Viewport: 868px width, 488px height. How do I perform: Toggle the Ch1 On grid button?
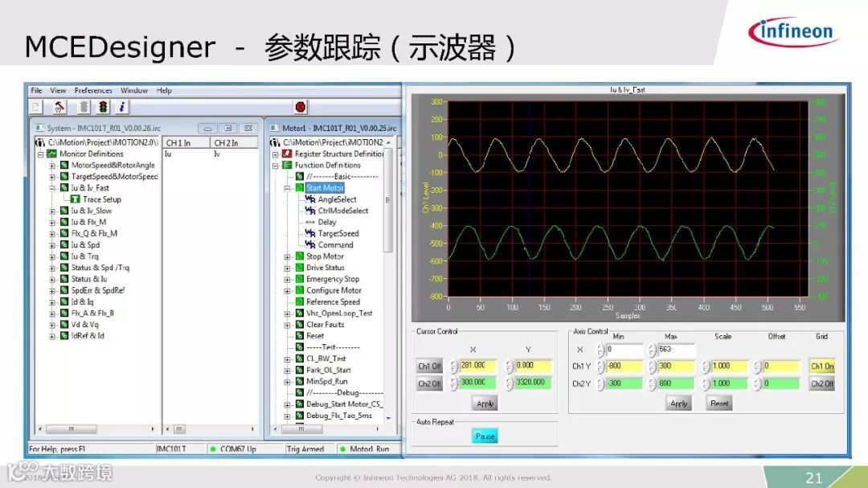pyautogui.click(x=822, y=366)
